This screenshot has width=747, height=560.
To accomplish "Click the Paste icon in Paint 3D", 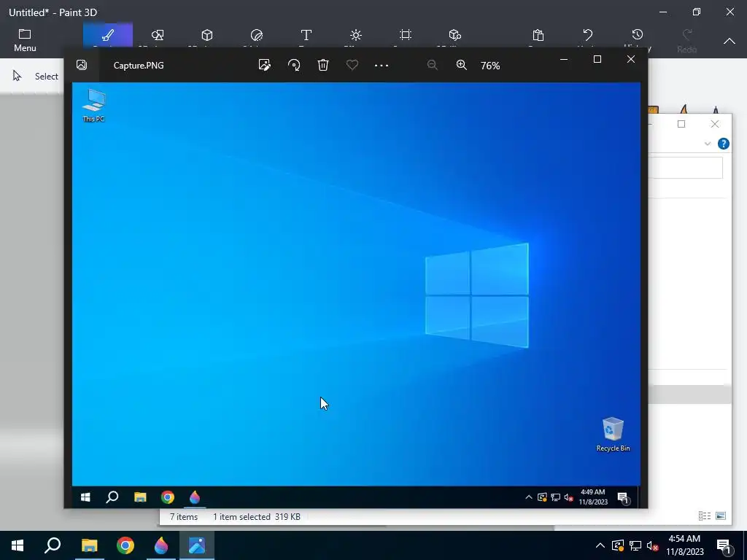I will tap(538, 35).
